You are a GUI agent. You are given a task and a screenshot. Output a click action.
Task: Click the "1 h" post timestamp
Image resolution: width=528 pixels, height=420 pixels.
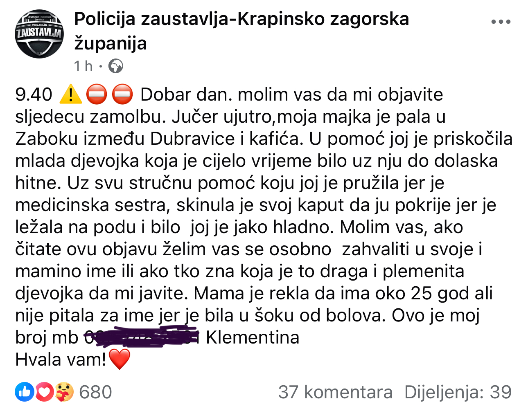(83, 66)
